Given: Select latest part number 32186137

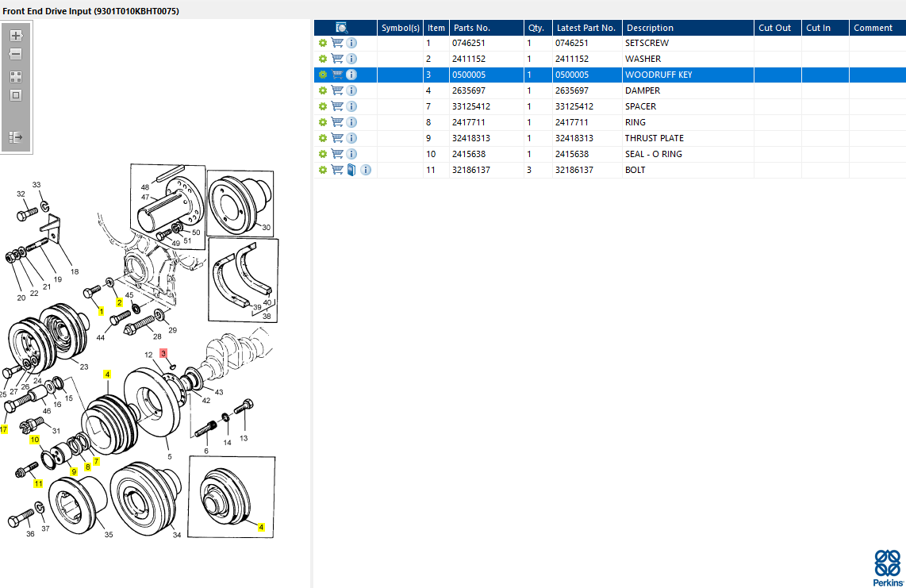Looking at the screenshot, I should point(574,170).
